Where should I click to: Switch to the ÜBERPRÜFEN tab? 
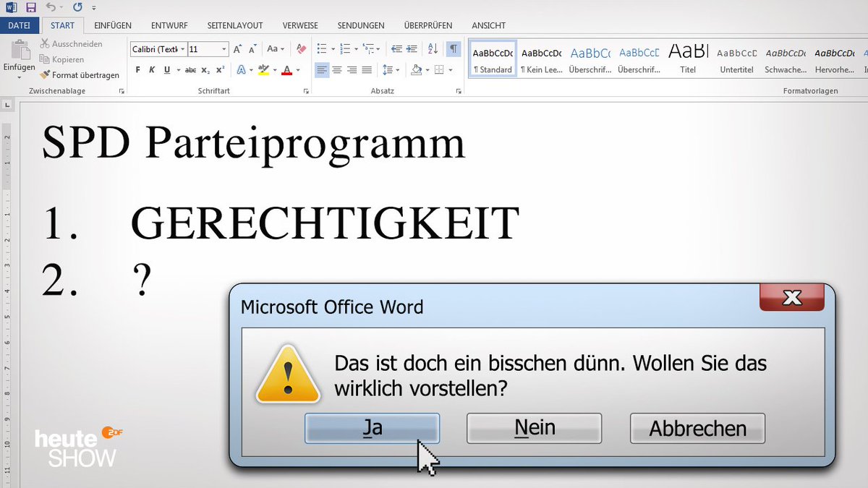(428, 25)
